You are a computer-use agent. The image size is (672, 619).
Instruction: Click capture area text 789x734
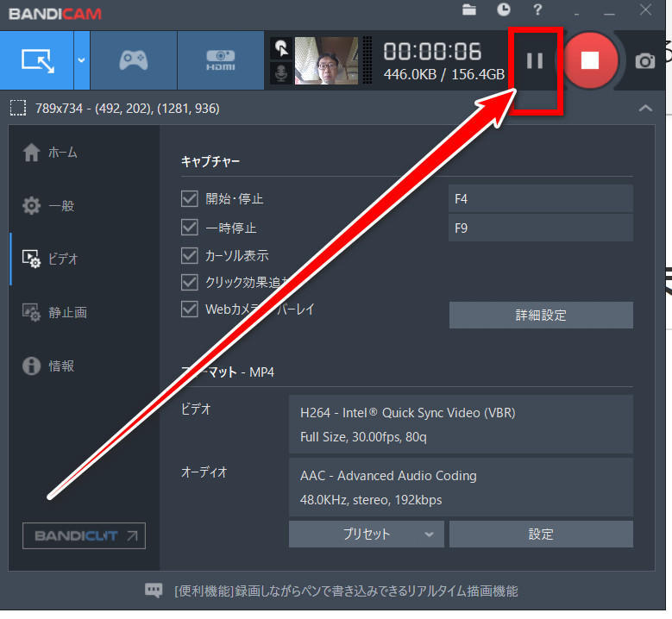point(127,109)
